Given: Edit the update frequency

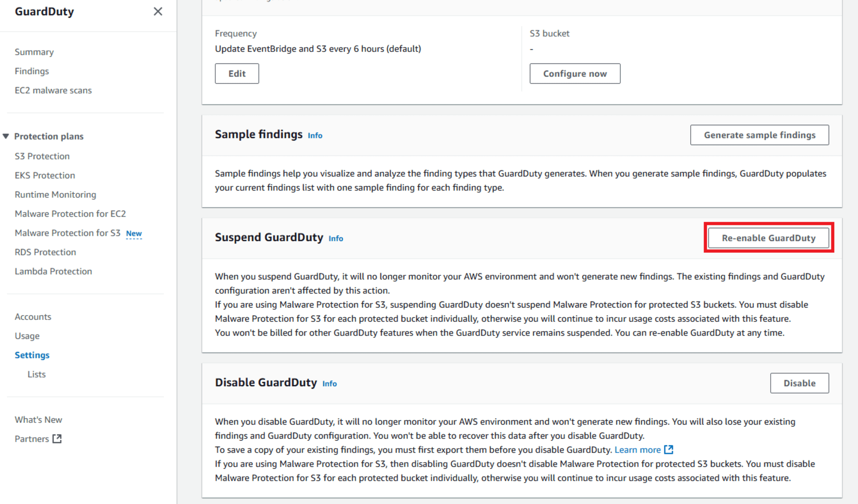Looking at the screenshot, I should point(236,73).
